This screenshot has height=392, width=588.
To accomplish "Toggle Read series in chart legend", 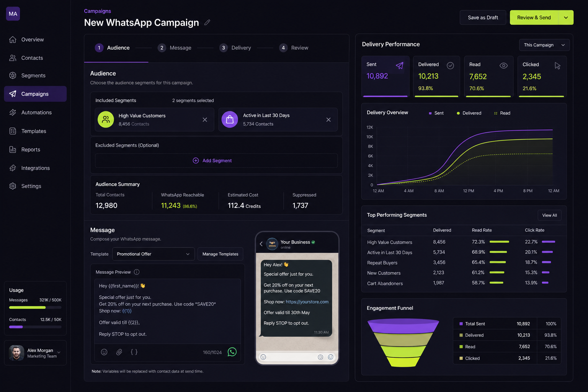I will [x=502, y=113].
